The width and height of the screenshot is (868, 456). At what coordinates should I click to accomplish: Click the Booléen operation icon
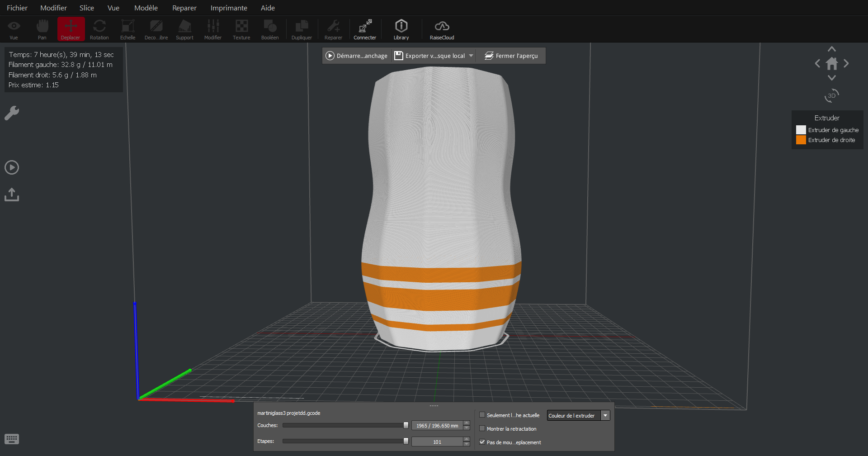pyautogui.click(x=270, y=28)
